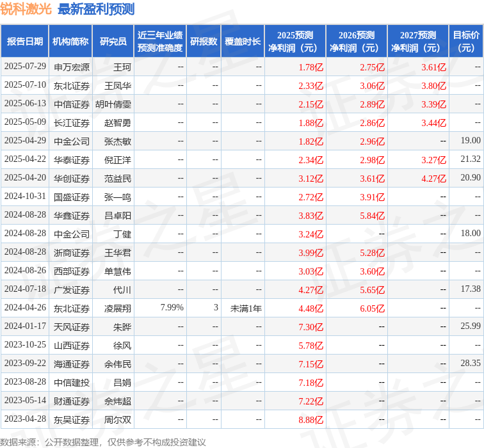The height and width of the screenshot is (448, 484).
Task: Click the 2026预测净利润 column header
Action: [x=357, y=42]
